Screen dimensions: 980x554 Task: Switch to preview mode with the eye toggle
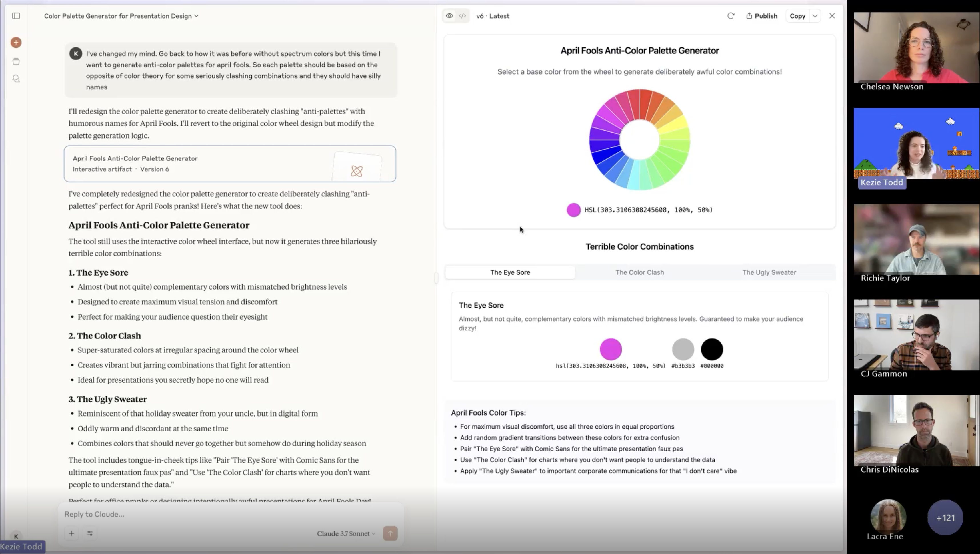449,16
